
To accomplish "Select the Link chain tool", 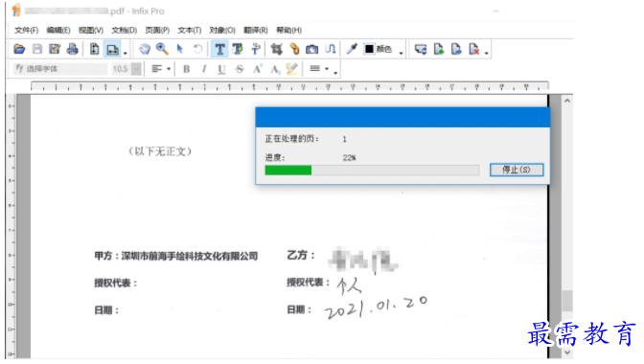I will [x=294, y=49].
